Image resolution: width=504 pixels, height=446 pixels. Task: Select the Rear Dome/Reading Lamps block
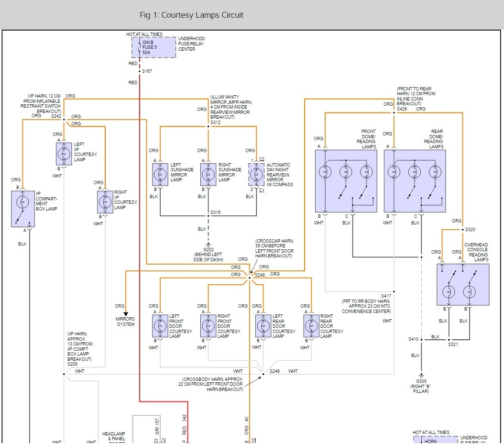point(415,181)
